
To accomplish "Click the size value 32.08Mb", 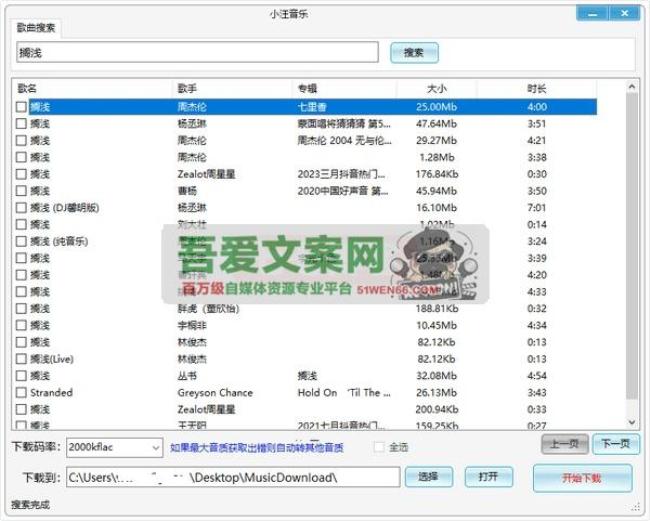I will tap(437, 376).
